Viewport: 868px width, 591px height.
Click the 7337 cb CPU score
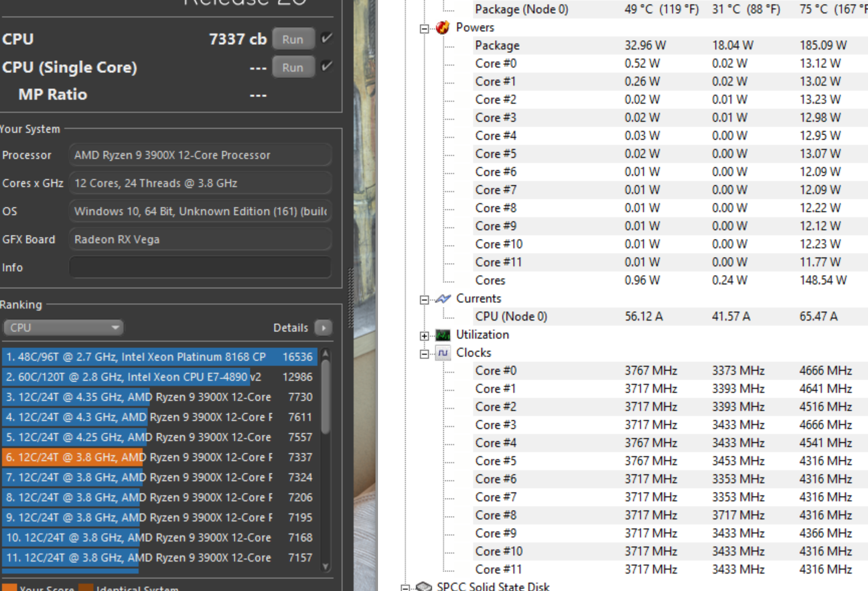[x=238, y=39]
